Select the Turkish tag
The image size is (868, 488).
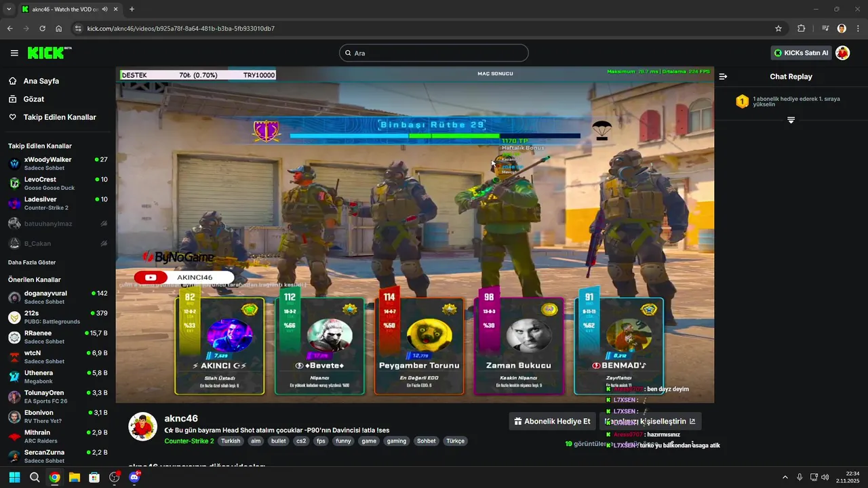pyautogui.click(x=231, y=441)
